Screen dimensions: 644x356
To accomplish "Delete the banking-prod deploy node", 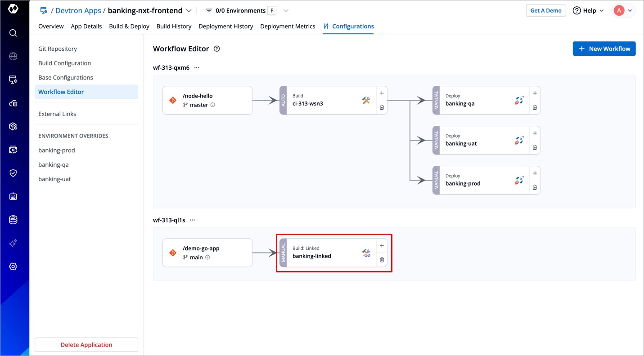I will 535,187.
